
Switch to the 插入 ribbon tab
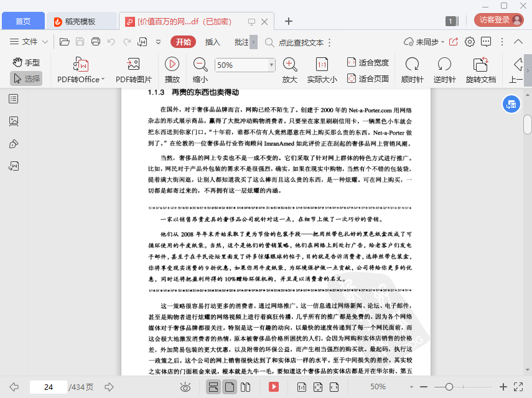click(213, 42)
